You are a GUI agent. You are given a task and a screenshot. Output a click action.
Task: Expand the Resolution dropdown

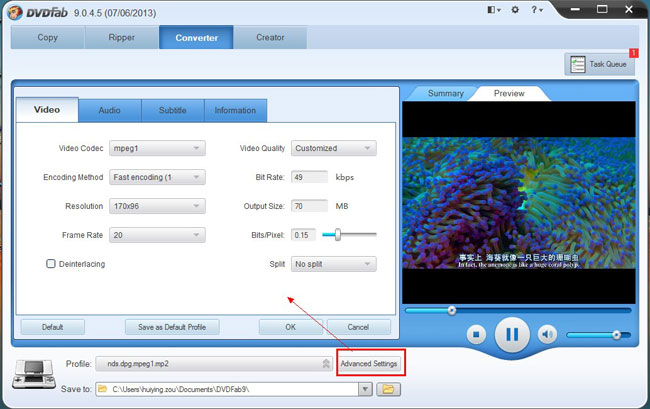(x=156, y=206)
